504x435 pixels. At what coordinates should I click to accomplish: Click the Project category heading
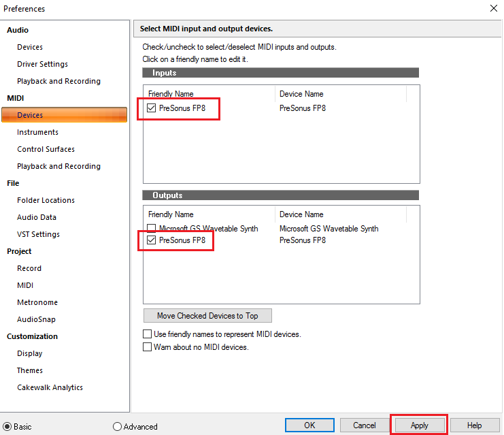(19, 251)
